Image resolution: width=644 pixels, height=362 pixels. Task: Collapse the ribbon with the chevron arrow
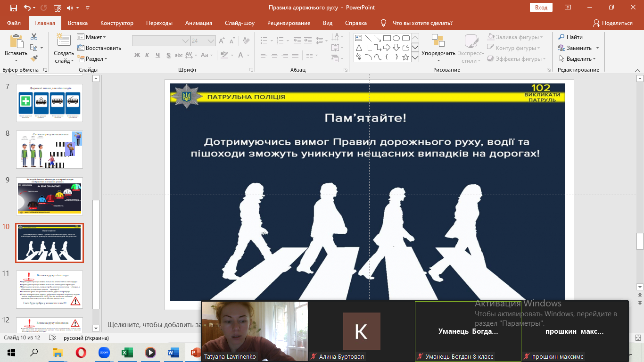click(x=638, y=70)
